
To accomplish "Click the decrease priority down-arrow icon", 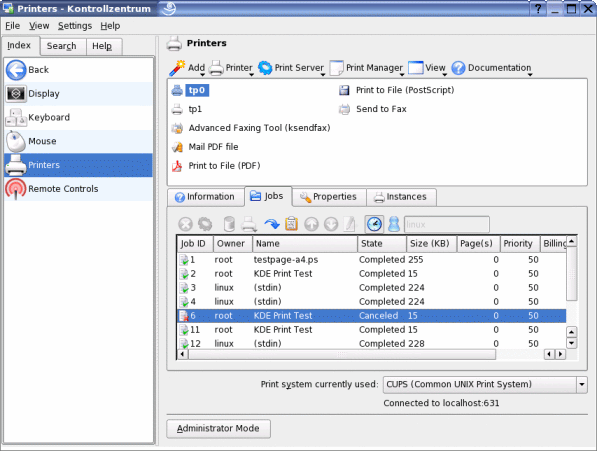I will (x=331, y=224).
